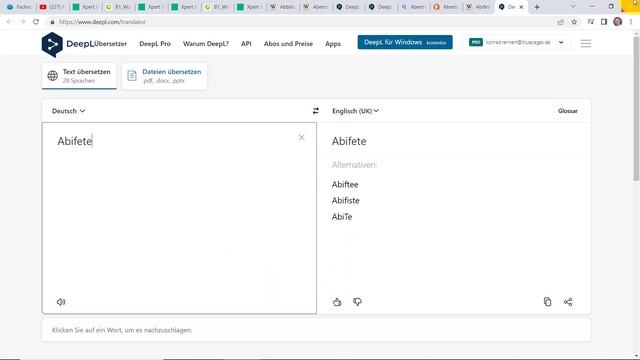Screen dimensions: 640x360
Task: Open a new browser tab
Action: pos(537,7)
